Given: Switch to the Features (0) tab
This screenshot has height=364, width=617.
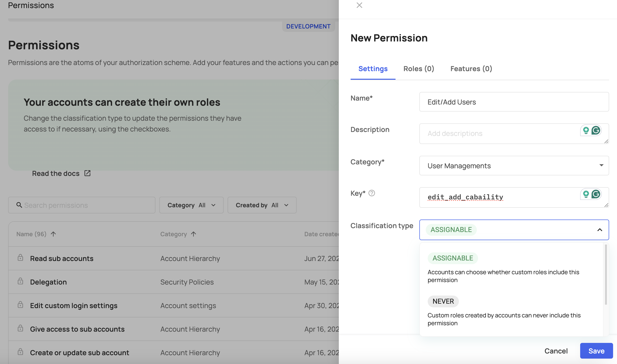Looking at the screenshot, I should coord(471,69).
